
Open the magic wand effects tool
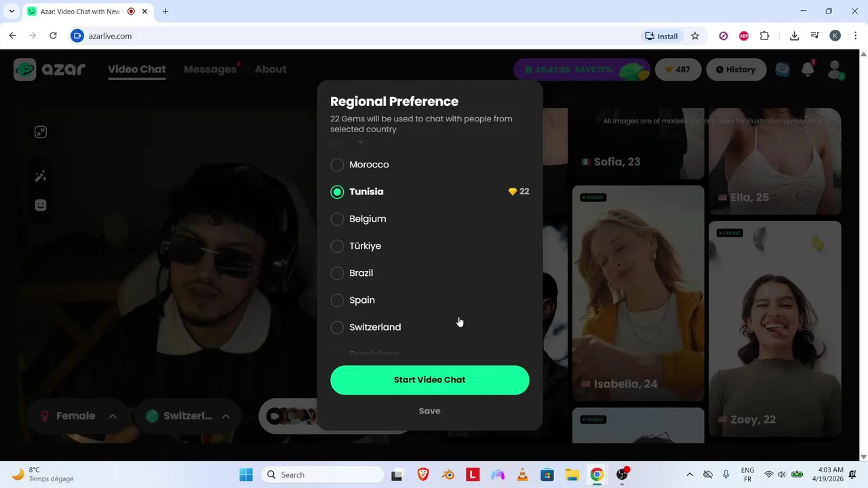point(41,176)
